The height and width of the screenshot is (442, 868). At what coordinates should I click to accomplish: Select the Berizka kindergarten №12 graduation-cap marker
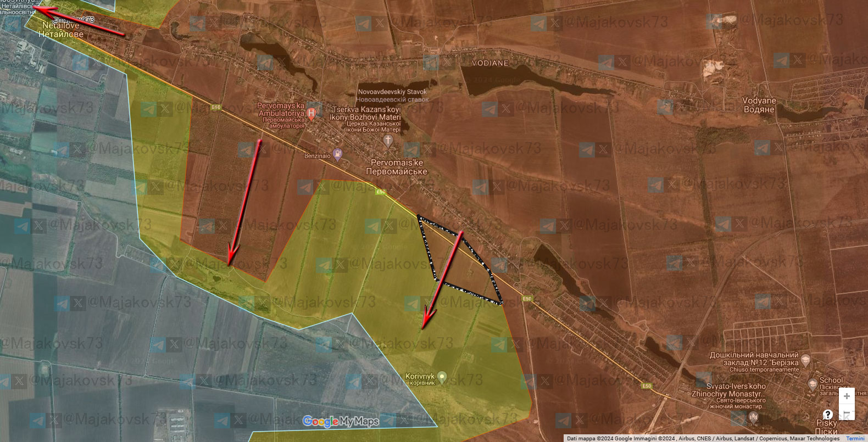[806, 360]
